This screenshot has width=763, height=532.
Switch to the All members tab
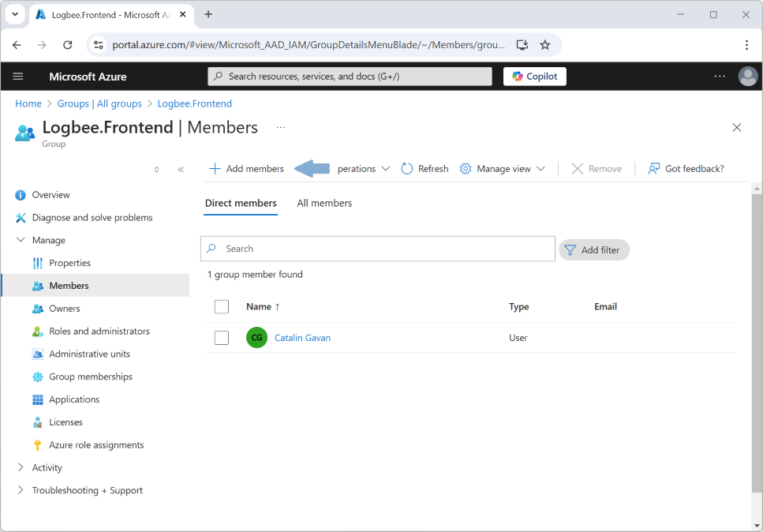point(324,203)
